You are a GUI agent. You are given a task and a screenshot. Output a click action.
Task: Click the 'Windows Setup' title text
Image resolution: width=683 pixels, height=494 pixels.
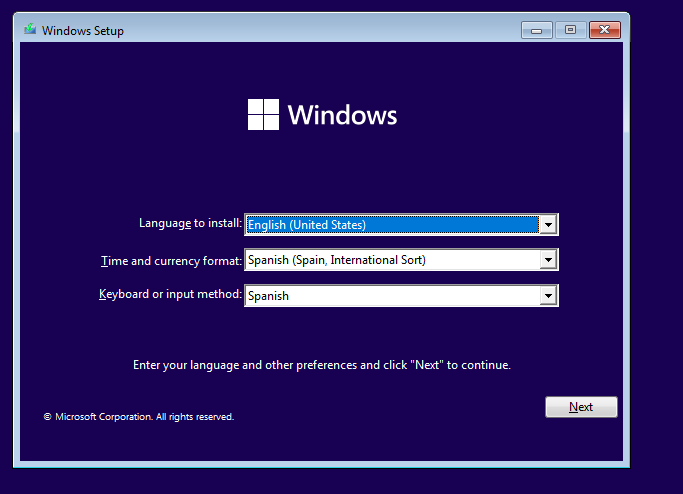click(83, 31)
